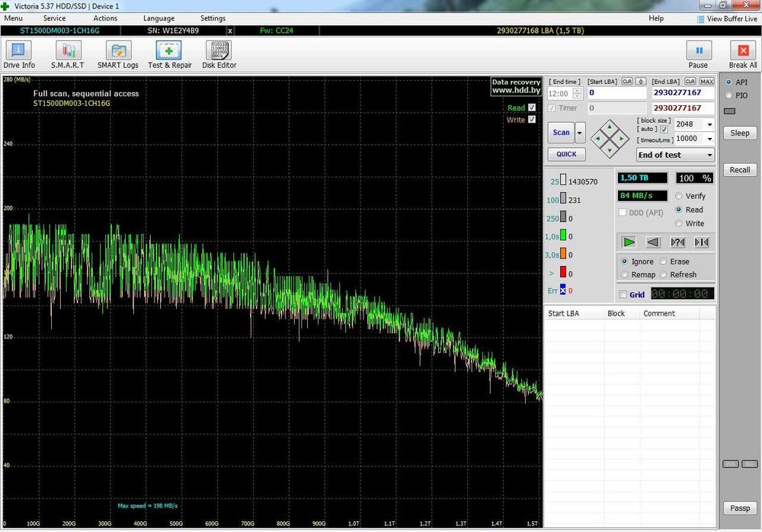Open the Service menu

coord(54,18)
